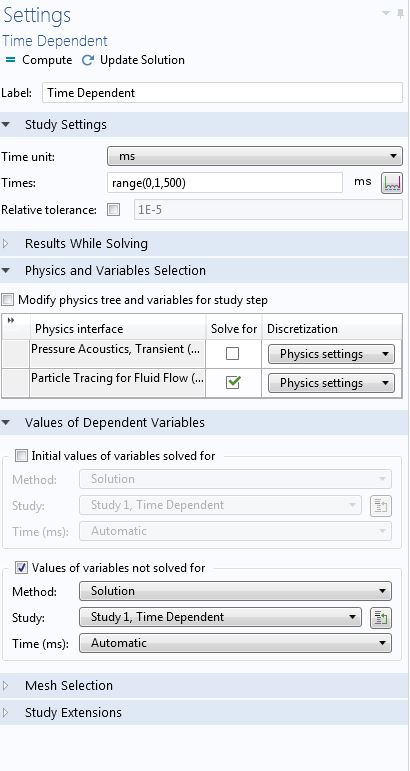Open Discretization dropdown for Pressure Acoustics
Viewport: 410px width, 771px height.
tap(331, 354)
